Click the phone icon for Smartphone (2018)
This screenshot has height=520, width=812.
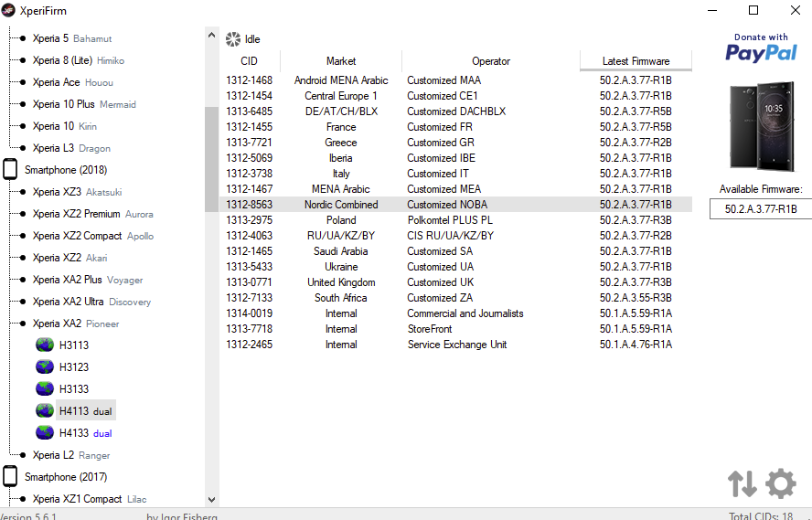[10, 170]
